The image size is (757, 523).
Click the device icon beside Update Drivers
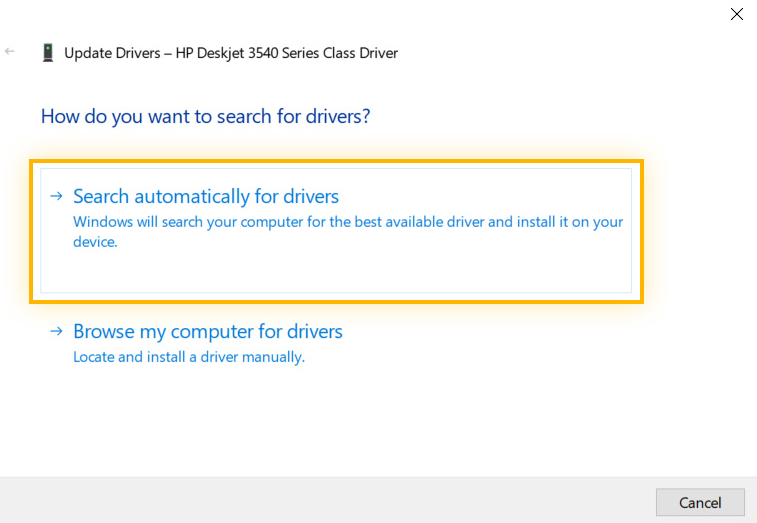(x=48, y=53)
